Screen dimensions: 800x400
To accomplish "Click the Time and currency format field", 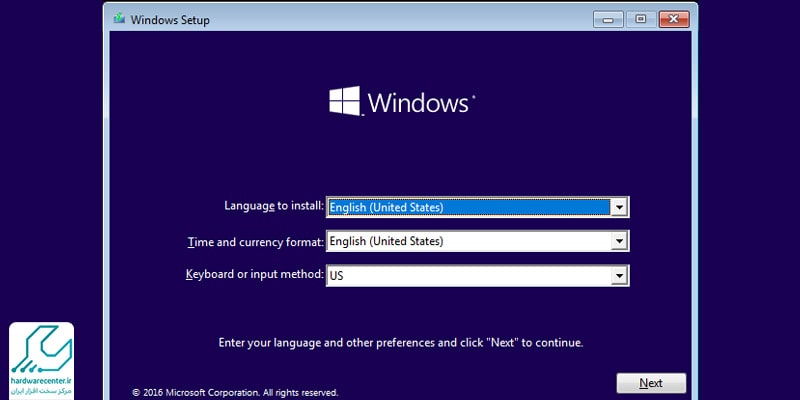I will pyautogui.click(x=478, y=241).
